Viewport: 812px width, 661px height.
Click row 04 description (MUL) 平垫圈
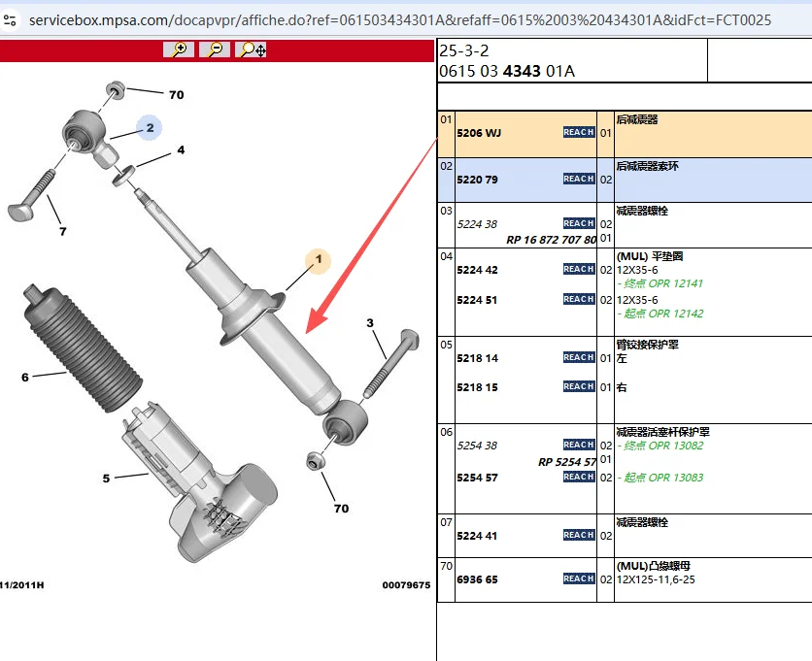point(650,256)
